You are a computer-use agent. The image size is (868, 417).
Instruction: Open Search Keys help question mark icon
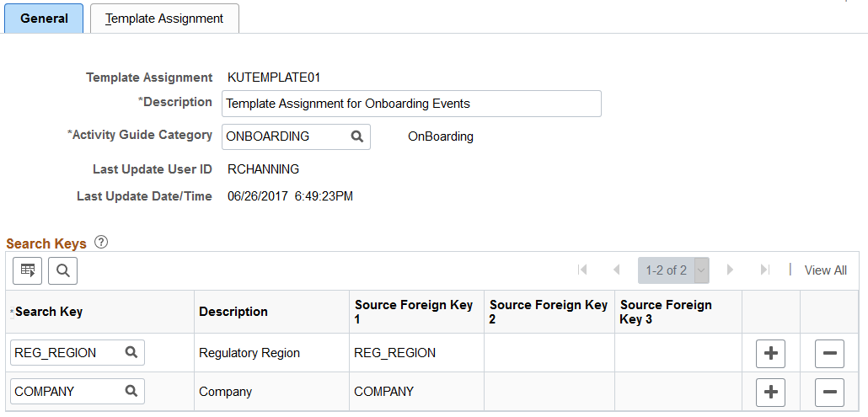[101, 243]
